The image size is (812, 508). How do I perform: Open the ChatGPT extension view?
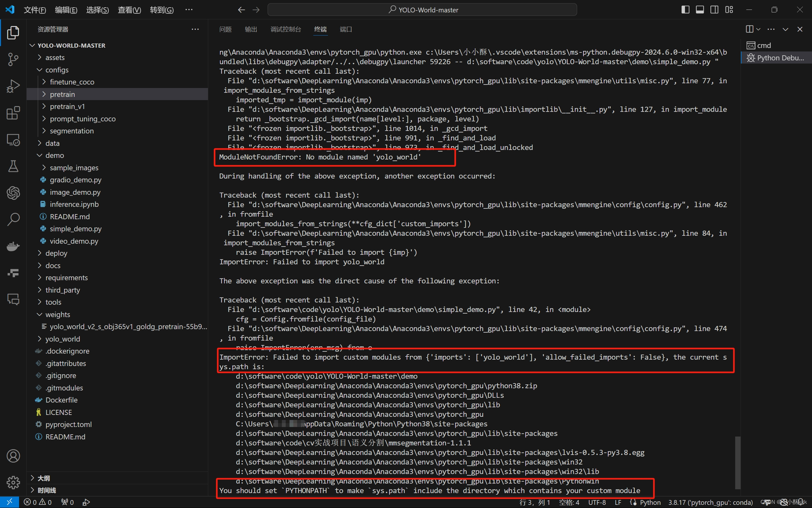13,193
